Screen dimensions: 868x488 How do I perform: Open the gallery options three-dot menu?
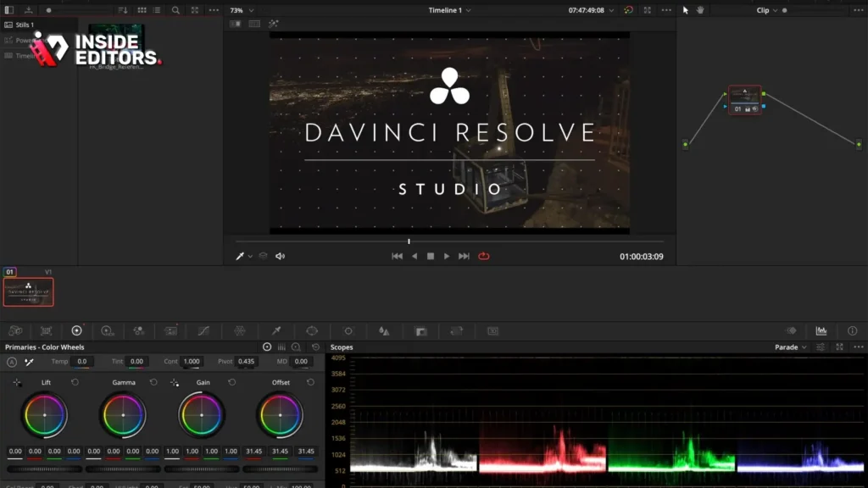coord(214,10)
